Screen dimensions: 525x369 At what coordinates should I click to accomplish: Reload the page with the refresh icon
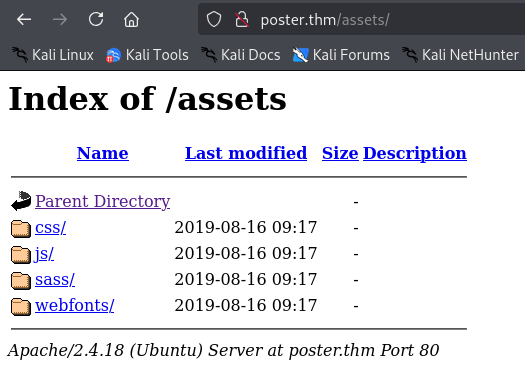(96, 19)
